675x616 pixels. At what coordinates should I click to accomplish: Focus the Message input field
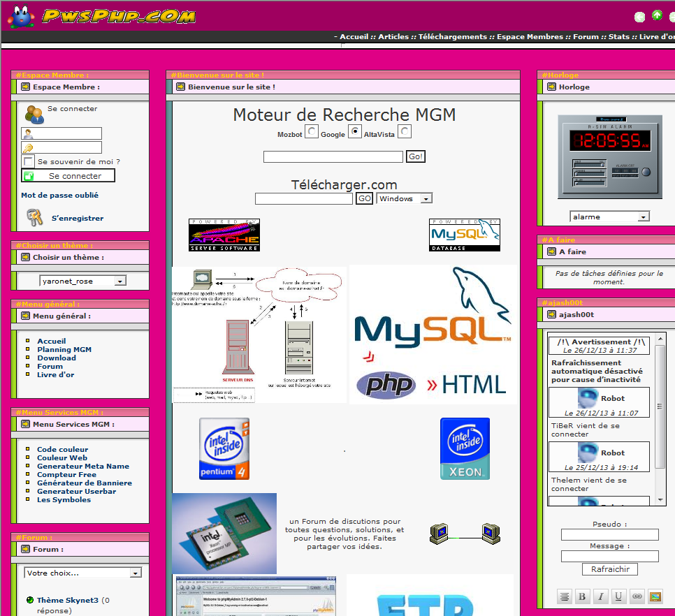(609, 556)
